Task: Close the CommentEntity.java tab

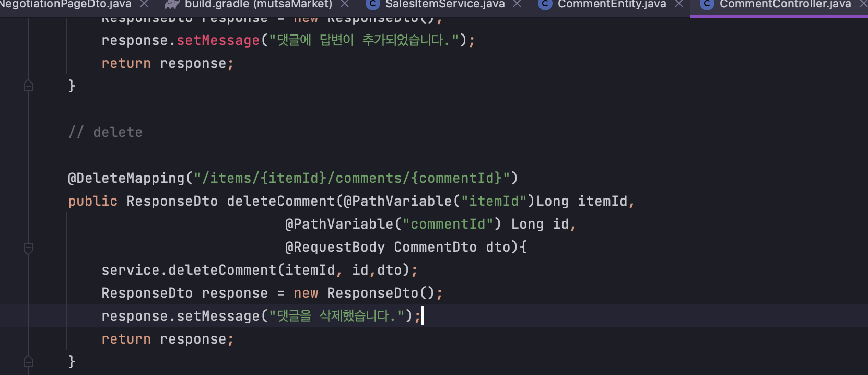Action: point(679,4)
